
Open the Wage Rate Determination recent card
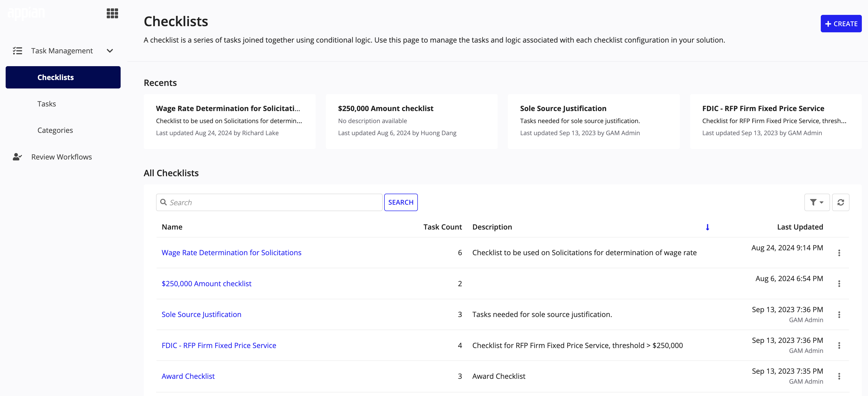click(x=230, y=122)
